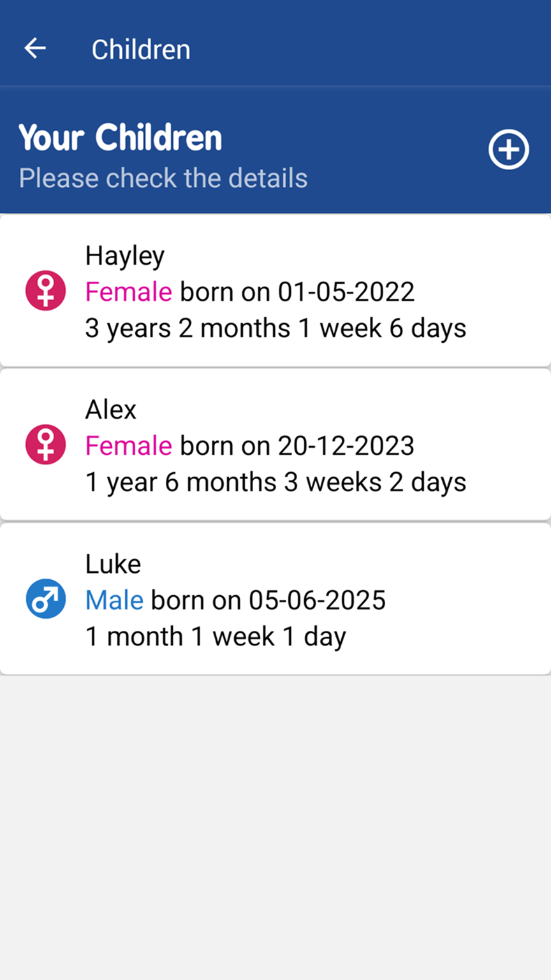Add a new child with plus icon
The height and width of the screenshot is (980, 551).
coord(508,150)
